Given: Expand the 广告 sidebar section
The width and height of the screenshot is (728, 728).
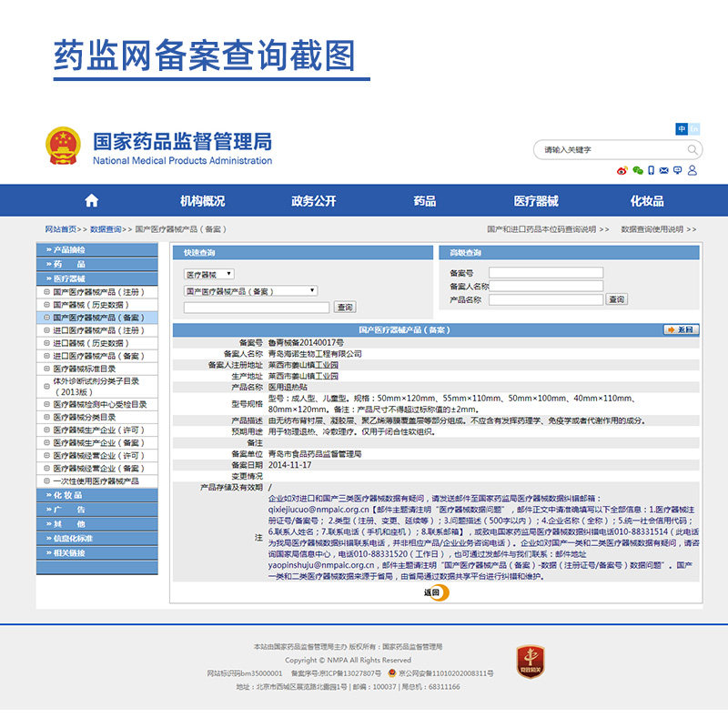Looking at the screenshot, I should pos(97,510).
